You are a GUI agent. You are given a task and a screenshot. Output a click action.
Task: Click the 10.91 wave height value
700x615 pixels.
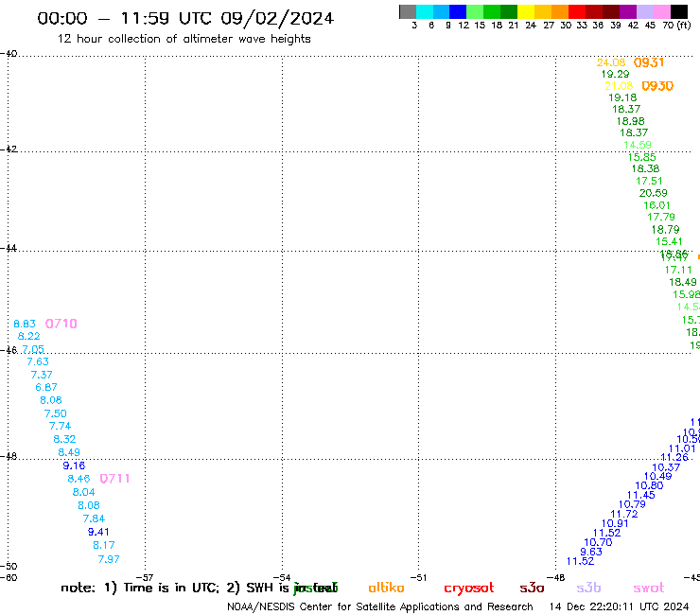(x=615, y=523)
